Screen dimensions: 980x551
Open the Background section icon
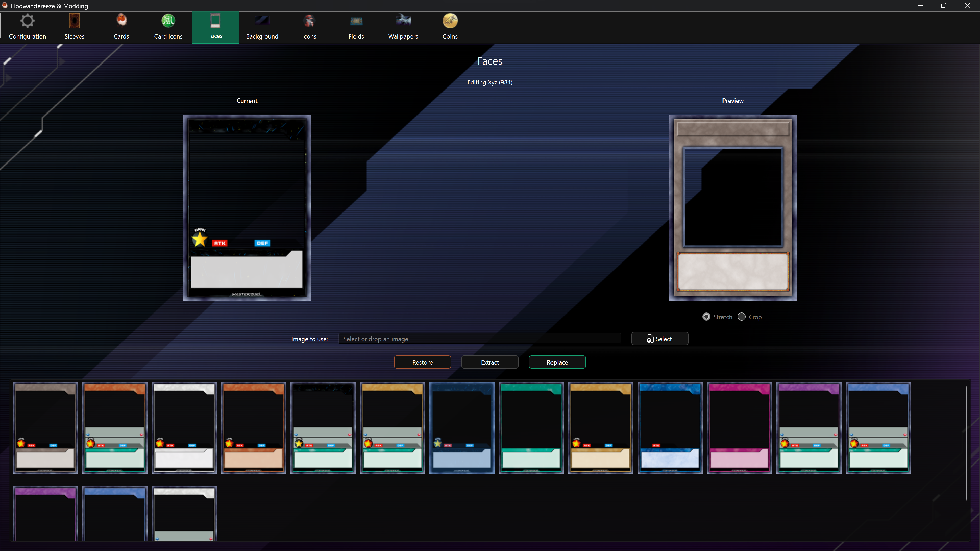point(262,21)
